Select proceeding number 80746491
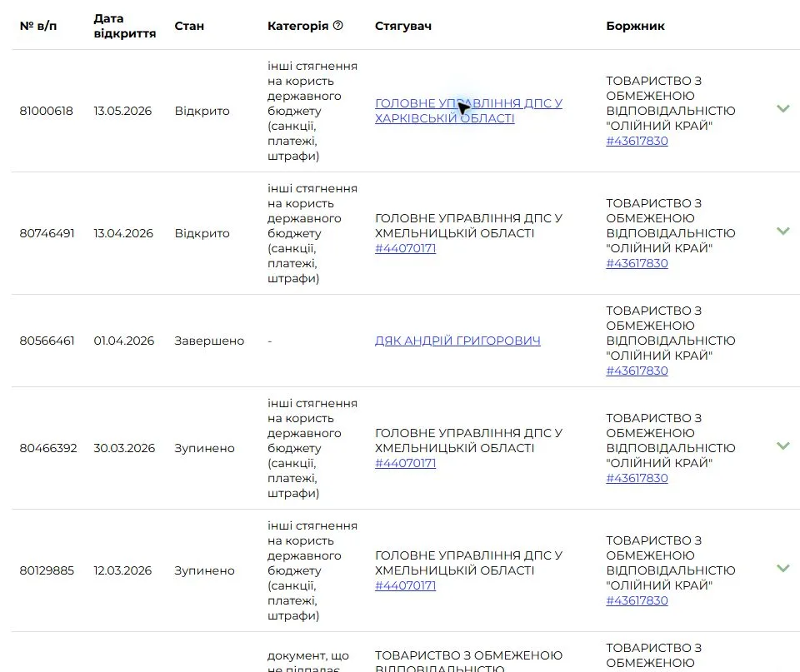The height and width of the screenshot is (672, 800). coord(47,233)
